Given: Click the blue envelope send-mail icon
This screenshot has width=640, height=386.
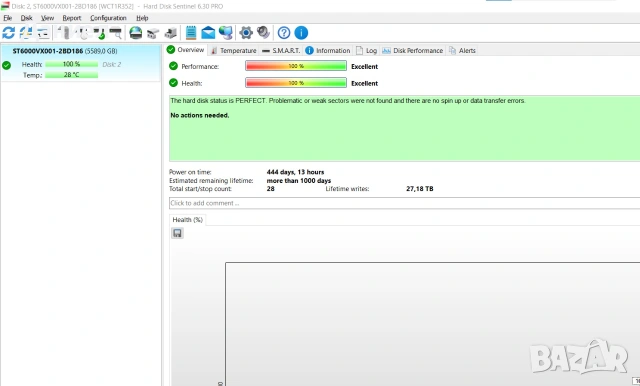Looking at the screenshot, I should pyautogui.click(x=208, y=33).
